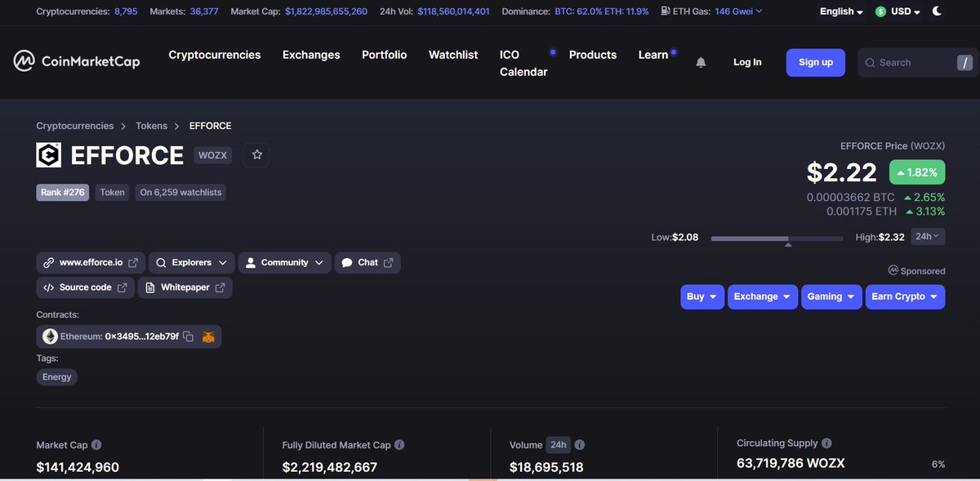980x481 pixels.
Task: Click the EFFORCE token logo icon
Action: coord(49,155)
